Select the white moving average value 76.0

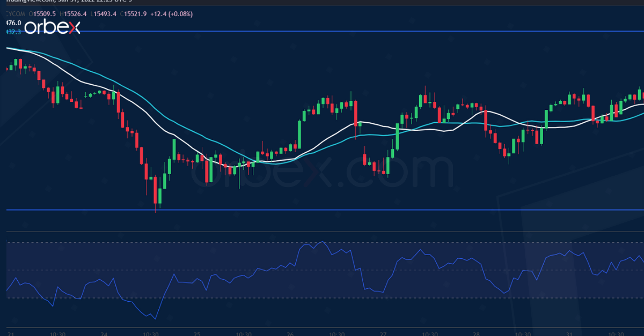13,23
